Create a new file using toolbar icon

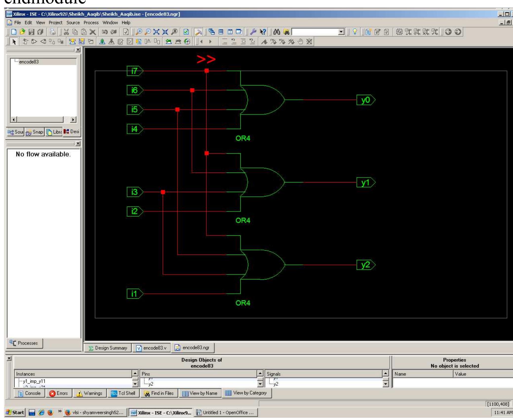14,32
